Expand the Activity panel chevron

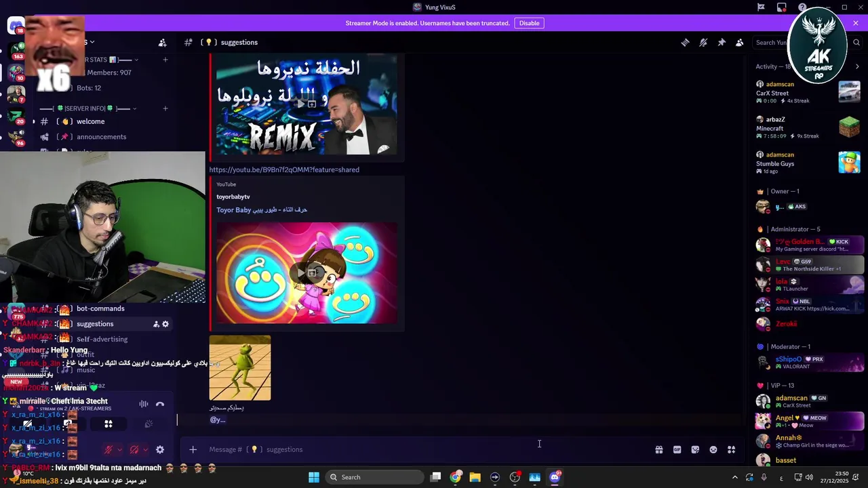click(857, 66)
